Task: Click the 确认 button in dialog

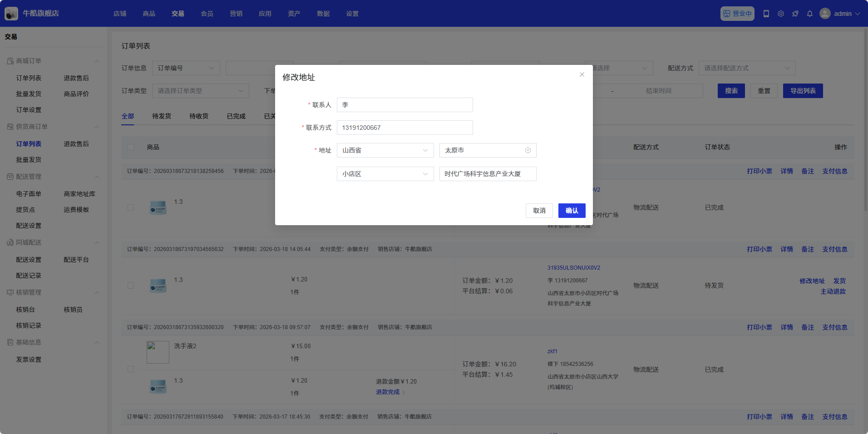Action: (572, 211)
